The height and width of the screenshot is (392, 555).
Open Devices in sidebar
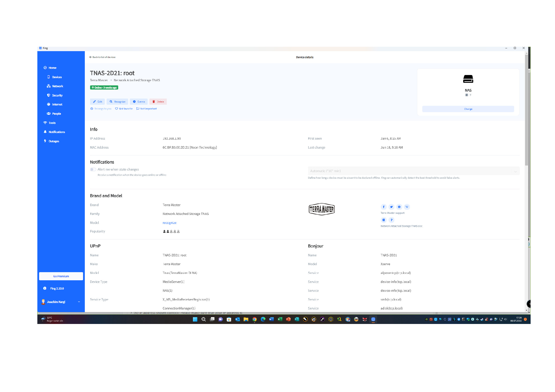coord(55,77)
